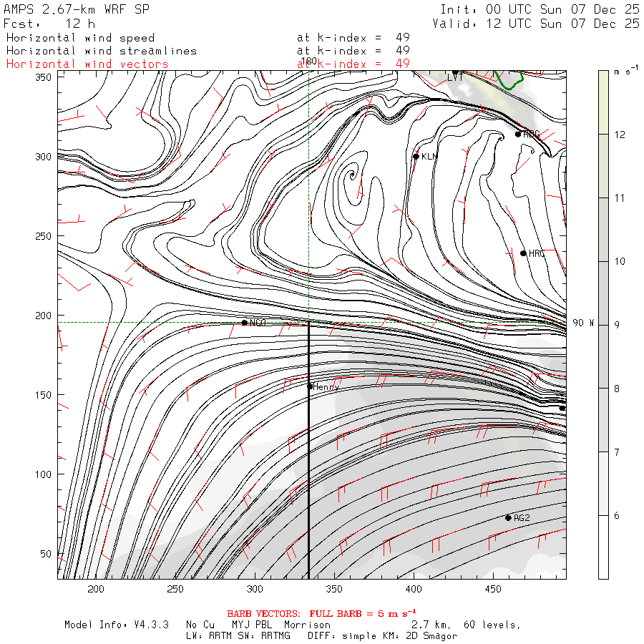The image size is (644, 644).
Task: Click the 'Morrison' microphysics text
Action: click(307, 625)
